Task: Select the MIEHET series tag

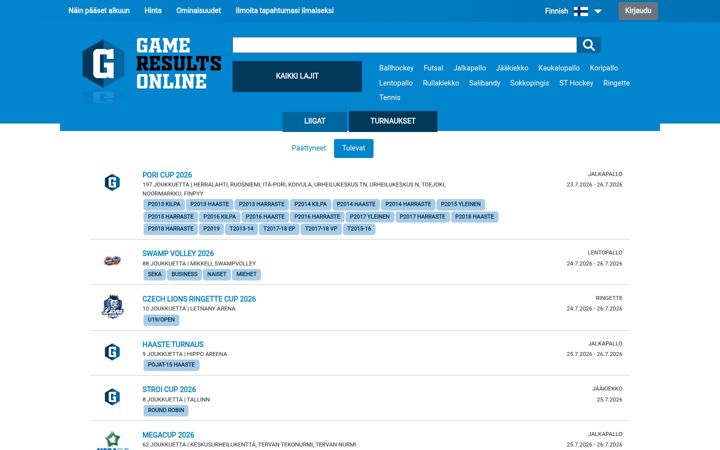Action: pos(247,274)
